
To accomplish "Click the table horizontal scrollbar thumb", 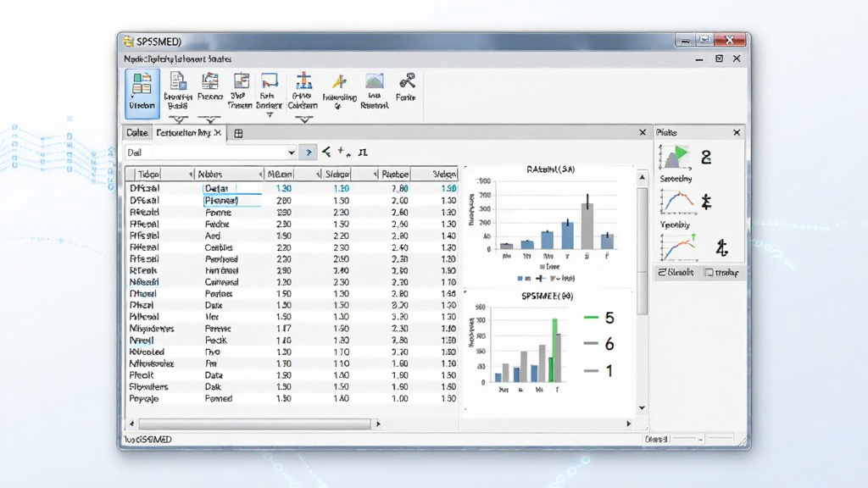I will point(254,424).
